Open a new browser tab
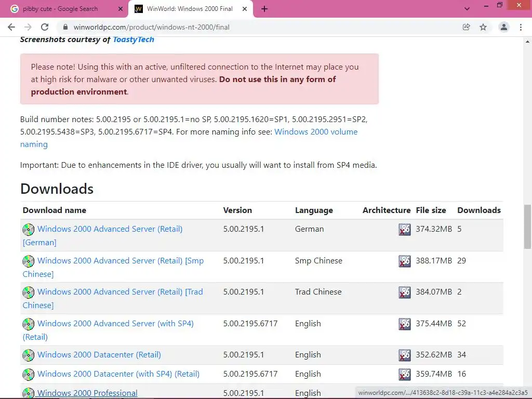Screen dimensions: 532x399 pos(264,9)
